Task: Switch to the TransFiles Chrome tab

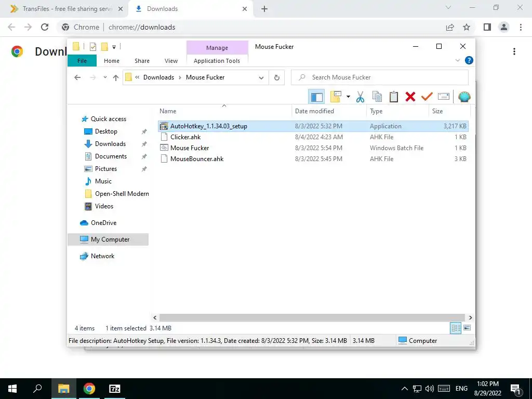Action: pos(66,9)
